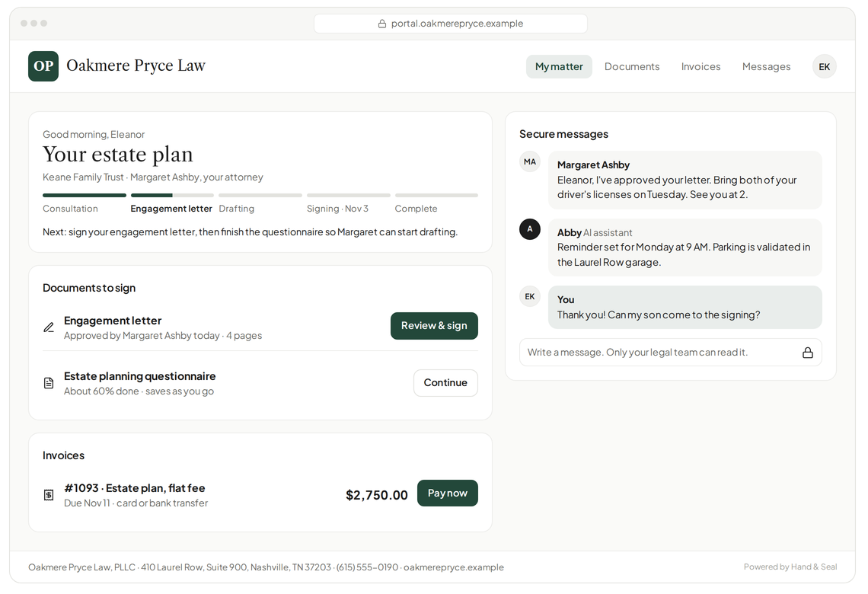Click the Drafting progress segment
The width and height of the screenshot is (868, 594).
click(260, 196)
